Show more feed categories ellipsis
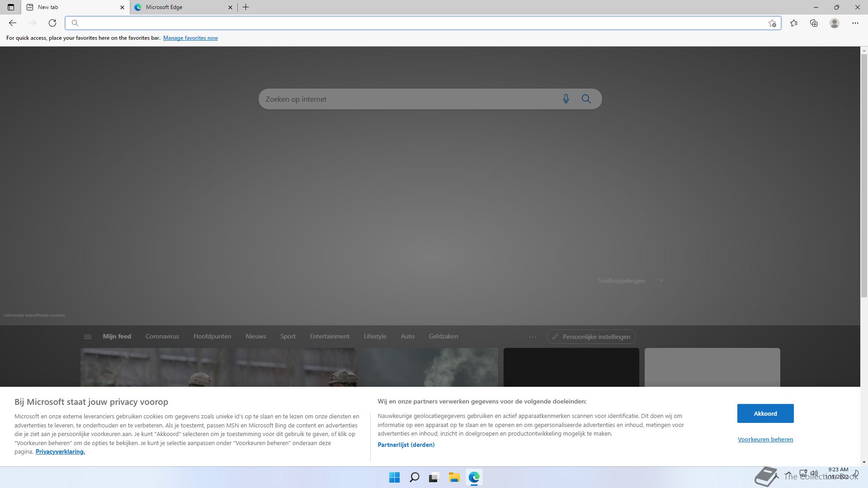Image resolution: width=868 pixels, height=488 pixels. (x=533, y=337)
